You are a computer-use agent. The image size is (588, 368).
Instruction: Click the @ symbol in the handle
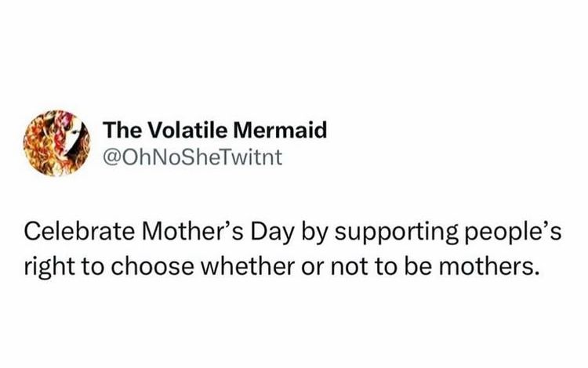coord(111,158)
